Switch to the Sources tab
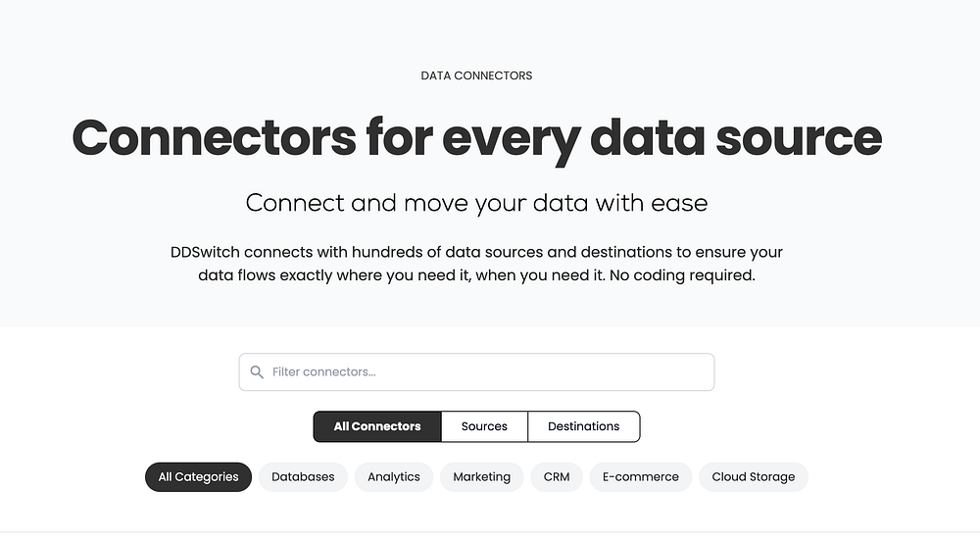Image resolution: width=980 pixels, height=541 pixels. (x=484, y=426)
